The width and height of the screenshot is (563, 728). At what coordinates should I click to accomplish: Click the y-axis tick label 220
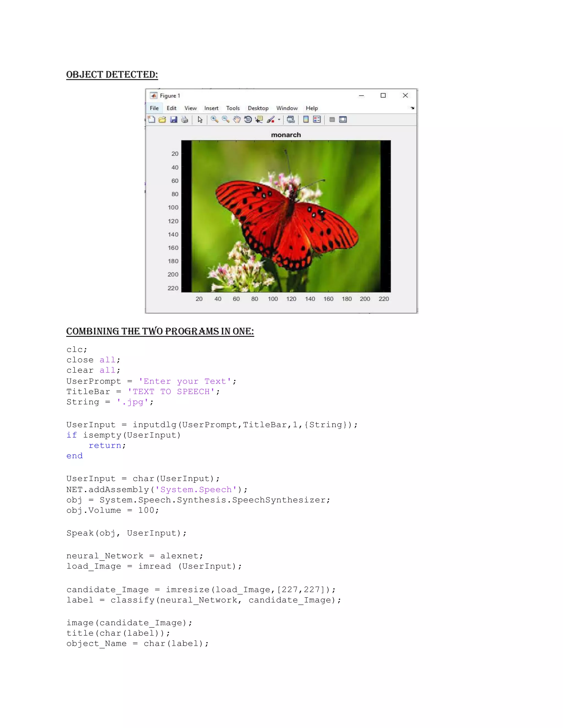[x=173, y=288]
